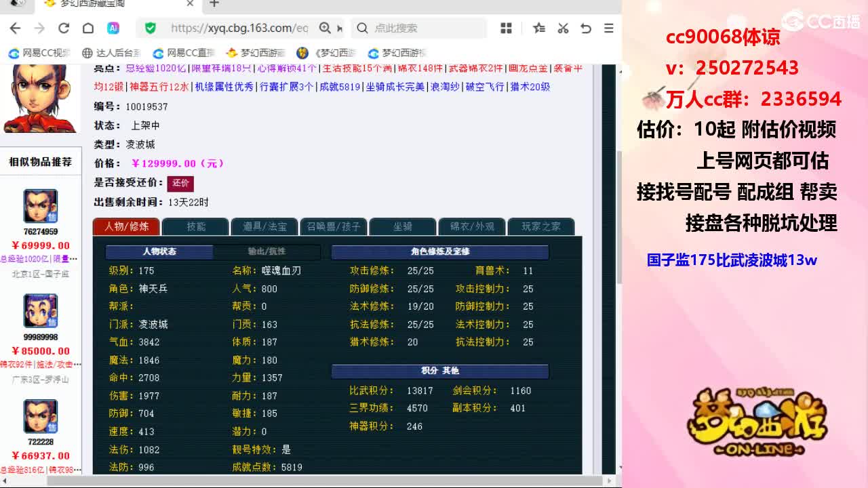Open the 网易CC直播 bookmark
Image resolution: width=868 pixels, height=488 pixels.
tap(184, 53)
